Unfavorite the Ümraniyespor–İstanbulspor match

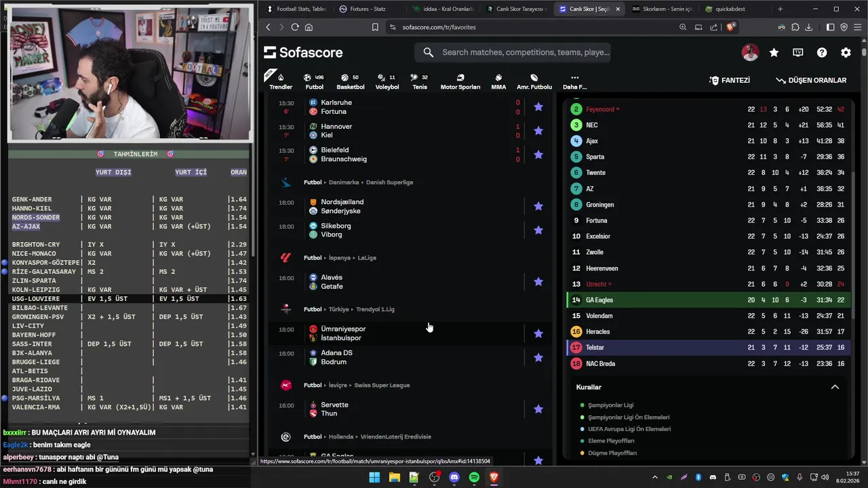pos(538,333)
